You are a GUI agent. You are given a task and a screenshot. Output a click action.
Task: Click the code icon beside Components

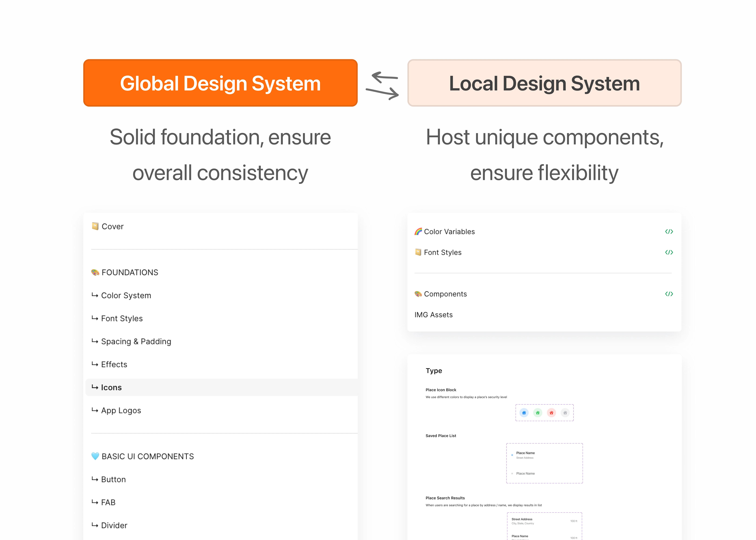(x=669, y=294)
